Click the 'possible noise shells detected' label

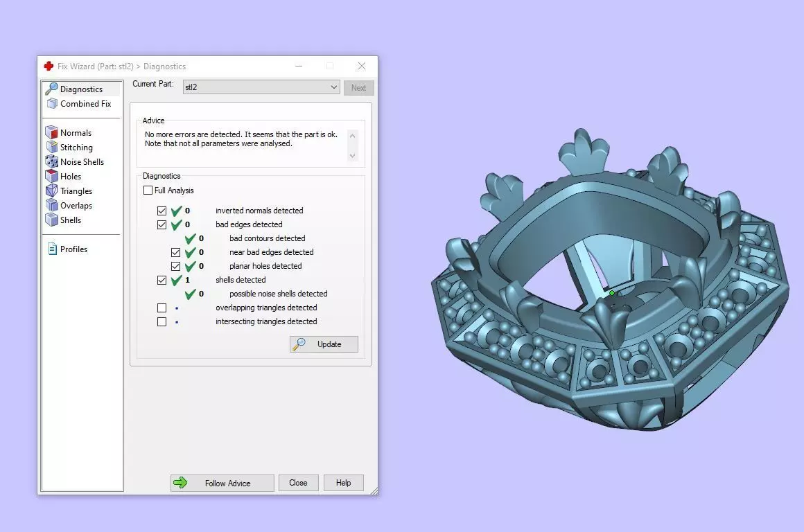click(x=279, y=294)
